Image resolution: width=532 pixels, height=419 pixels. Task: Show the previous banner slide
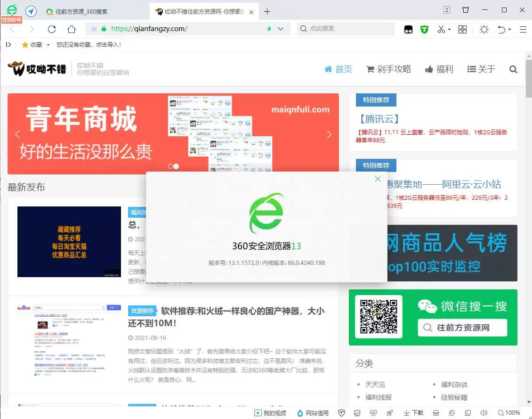(x=17, y=134)
